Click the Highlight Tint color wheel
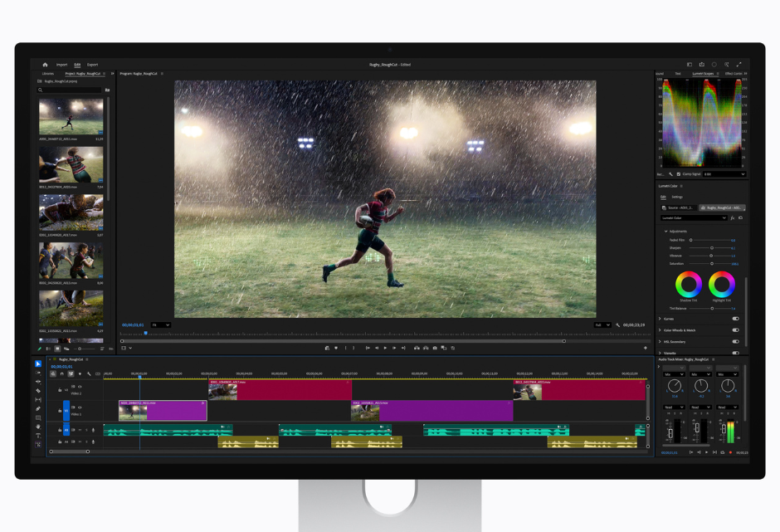Screen dimensions: 780x532 (722, 284)
